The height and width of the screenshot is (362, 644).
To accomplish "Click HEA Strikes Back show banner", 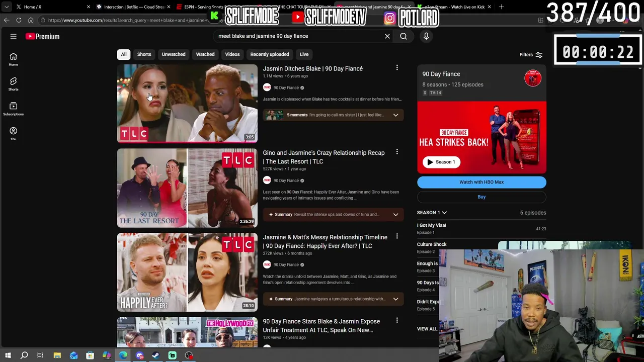I will tap(481, 137).
